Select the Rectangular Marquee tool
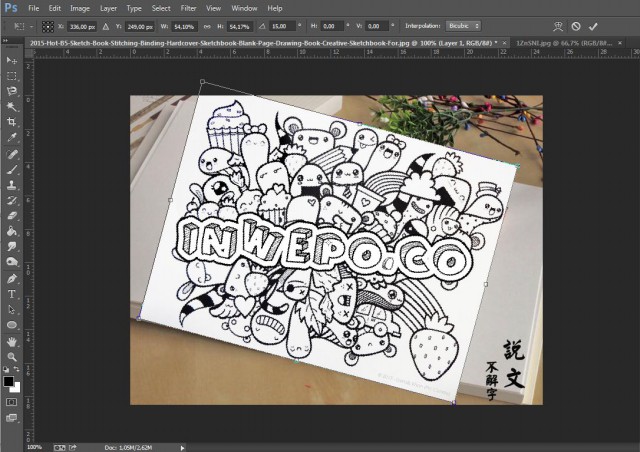The image size is (640, 452). click(x=12, y=75)
